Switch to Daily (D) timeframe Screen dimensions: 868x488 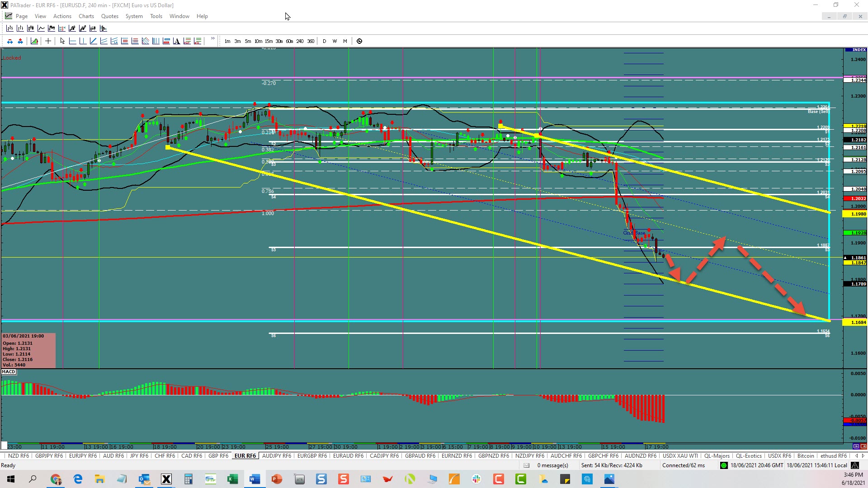tap(324, 41)
